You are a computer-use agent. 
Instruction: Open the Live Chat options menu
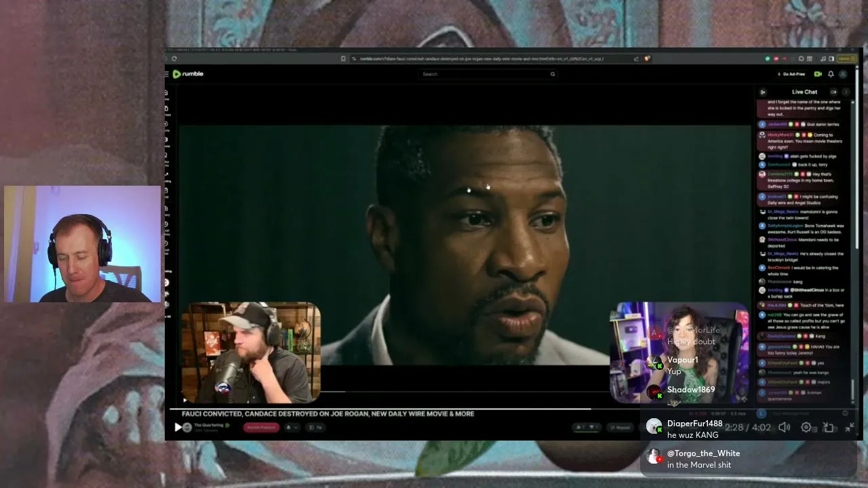846,92
